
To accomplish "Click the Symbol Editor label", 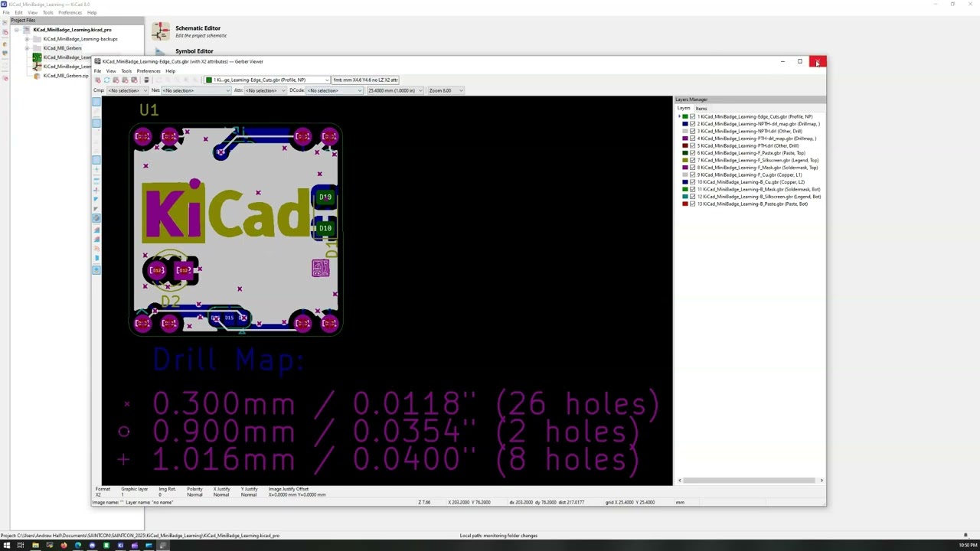I will [194, 51].
